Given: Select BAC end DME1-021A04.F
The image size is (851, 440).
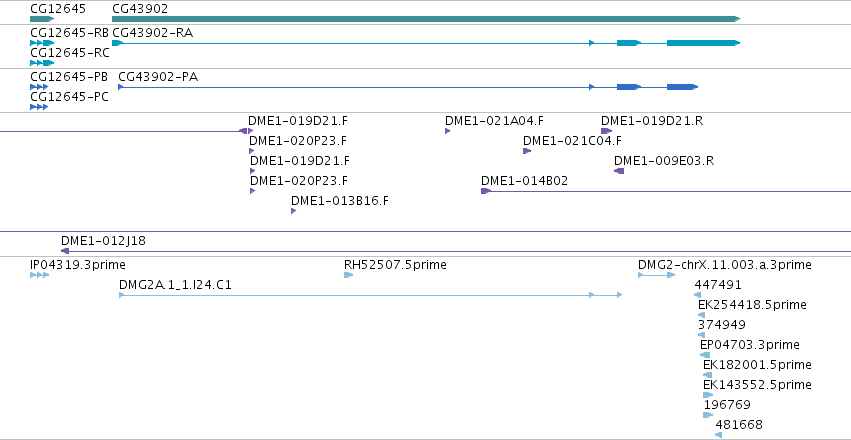Looking at the screenshot, I should (x=448, y=131).
